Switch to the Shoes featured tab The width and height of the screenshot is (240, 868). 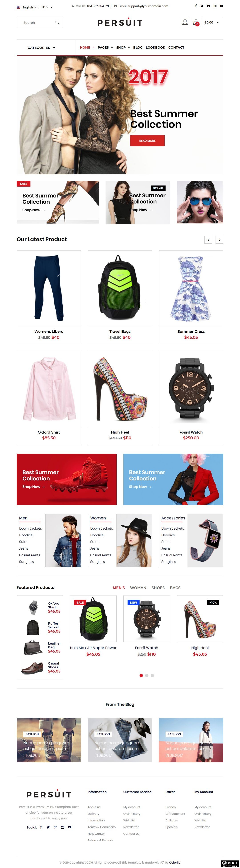pos(158,588)
